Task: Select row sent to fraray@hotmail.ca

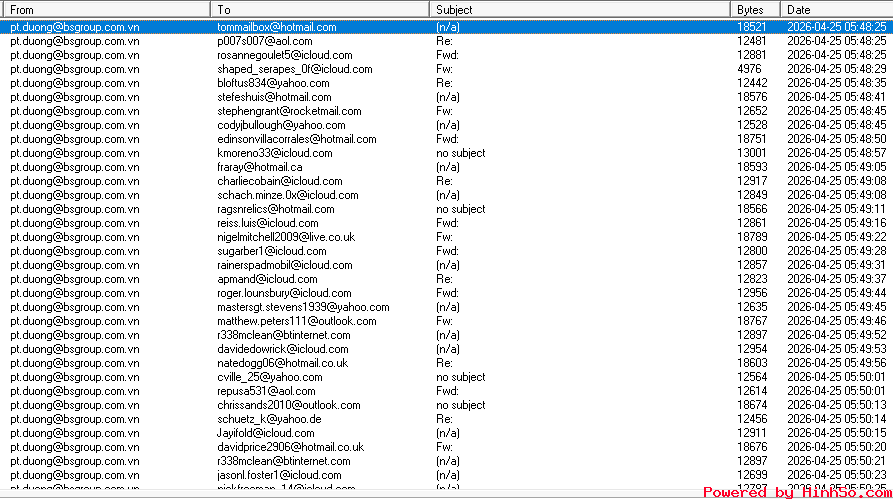Action: (x=446, y=167)
